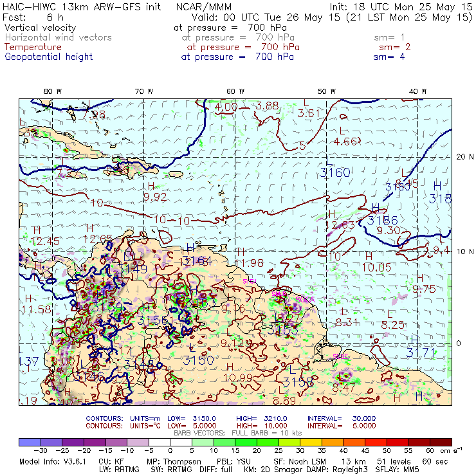Click the blue '3160' height value on map
The height and width of the screenshot is (476, 476).
coord(335,173)
